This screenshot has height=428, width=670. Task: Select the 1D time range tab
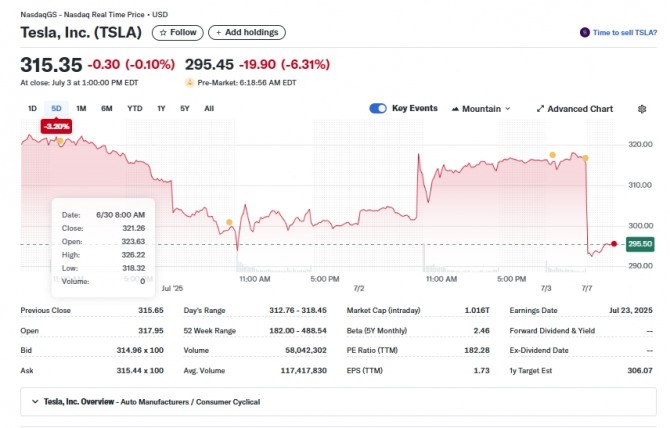pos(32,108)
